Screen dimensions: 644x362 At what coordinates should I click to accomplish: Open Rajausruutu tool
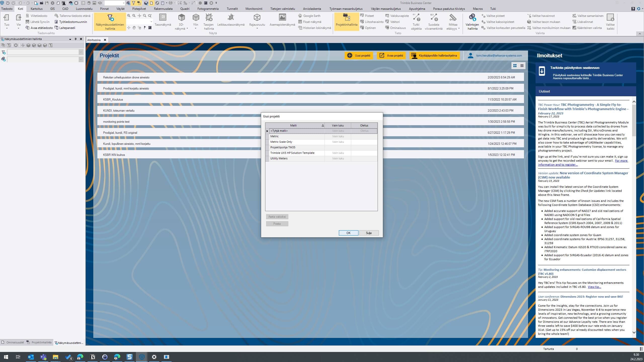click(257, 21)
